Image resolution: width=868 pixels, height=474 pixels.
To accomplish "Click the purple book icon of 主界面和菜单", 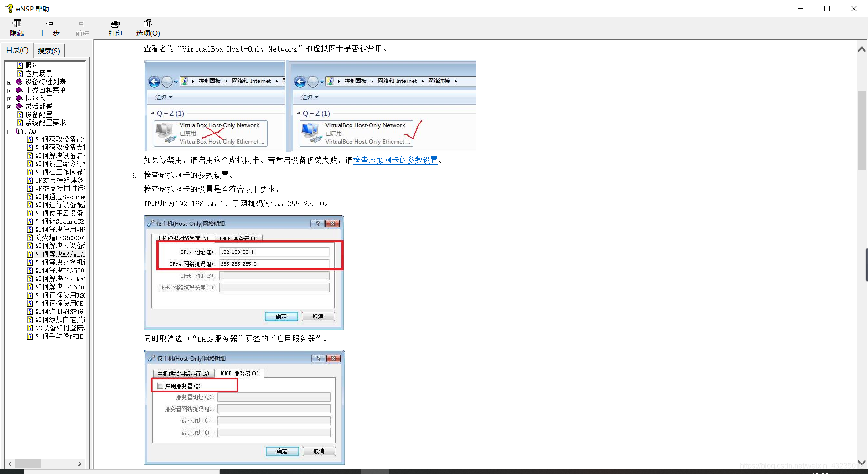I will click(19, 90).
